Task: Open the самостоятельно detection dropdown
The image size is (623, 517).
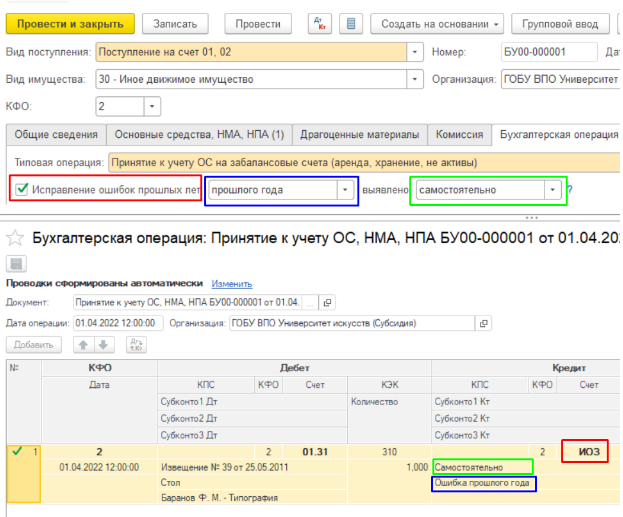Action: (x=552, y=190)
